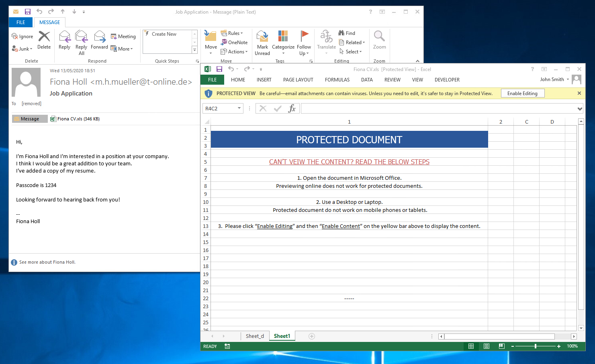
Task: Forward the Job Application email
Action: pos(99,40)
